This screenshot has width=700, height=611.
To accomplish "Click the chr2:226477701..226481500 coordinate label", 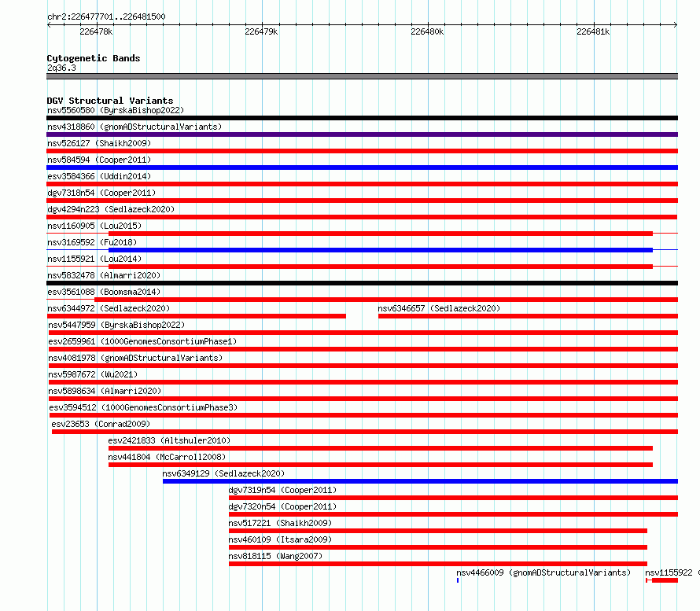I will 106,17.
